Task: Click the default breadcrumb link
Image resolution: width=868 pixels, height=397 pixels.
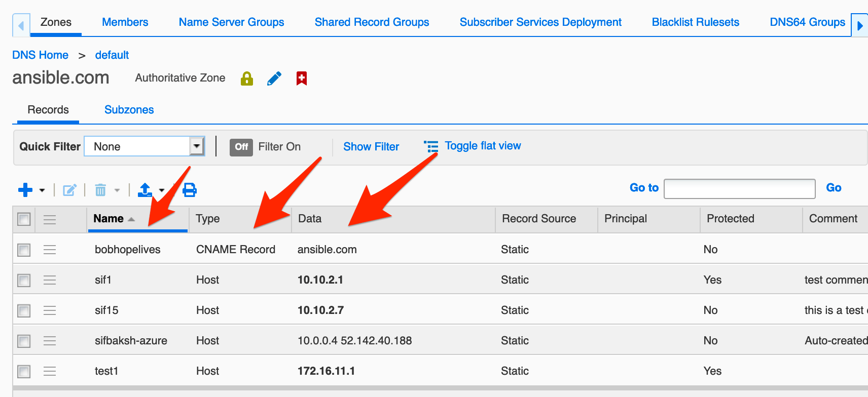Action: (x=112, y=55)
